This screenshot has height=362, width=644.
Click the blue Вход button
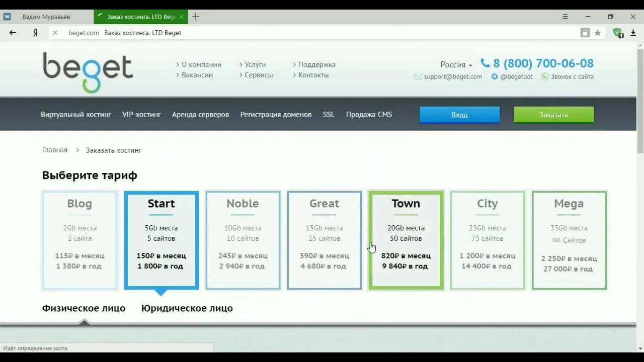459,115
